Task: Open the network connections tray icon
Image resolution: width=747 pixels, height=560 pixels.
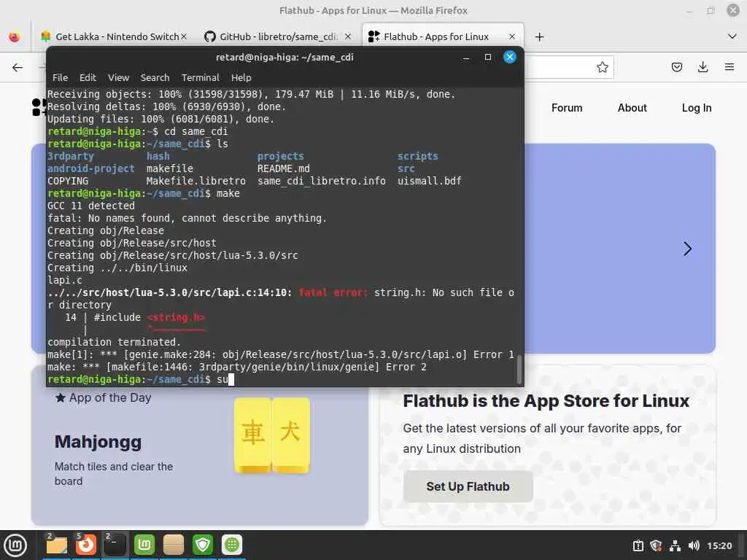Action: tap(675, 545)
